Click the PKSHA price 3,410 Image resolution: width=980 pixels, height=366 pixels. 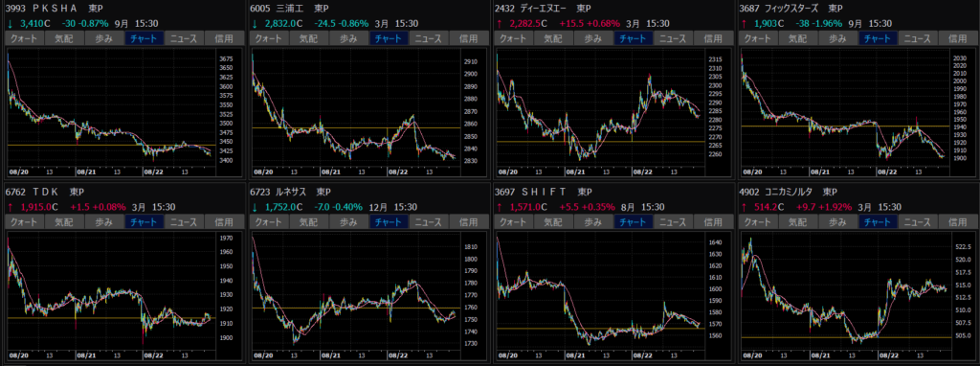pos(32,24)
